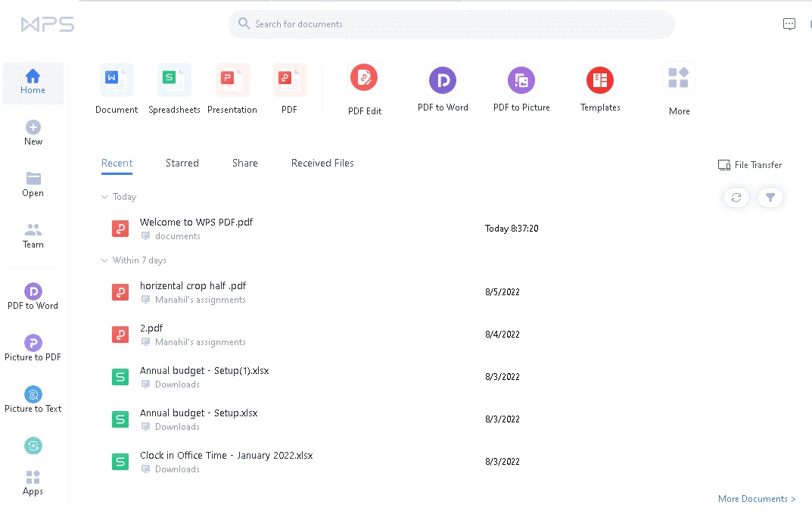Click the teal screenshot tool icon above Apps
Image resolution: width=812 pixels, height=517 pixels.
pyautogui.click(x=33, y=446)
